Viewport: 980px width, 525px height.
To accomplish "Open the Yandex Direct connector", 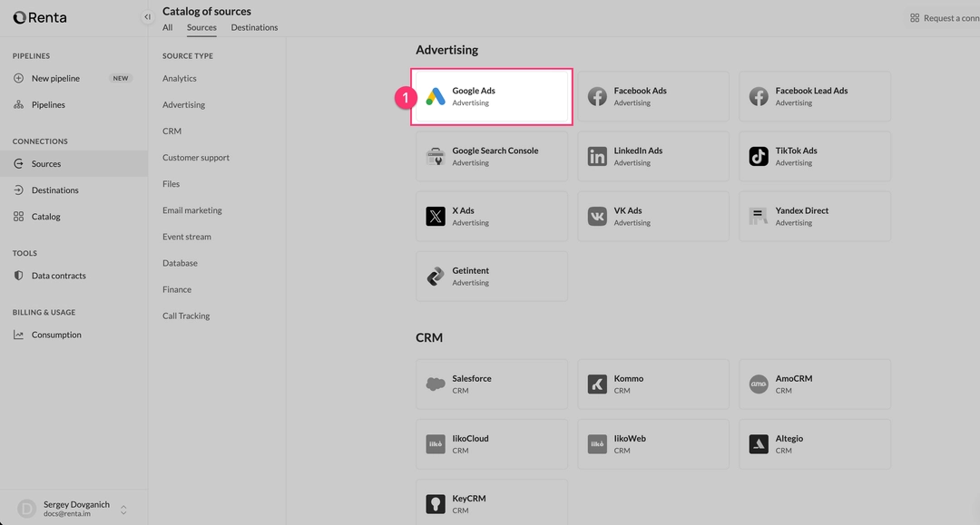I will click(814, 216).
